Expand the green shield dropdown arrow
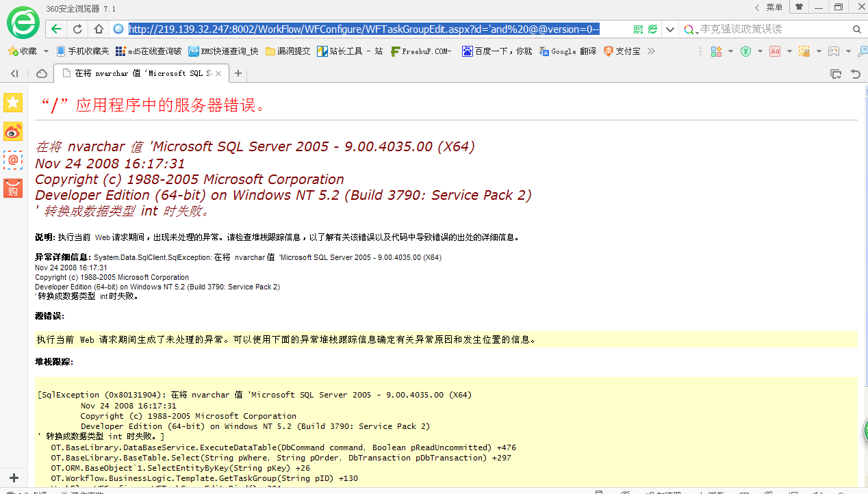Viewport: 868px width, 494px height. pos(760,51)
